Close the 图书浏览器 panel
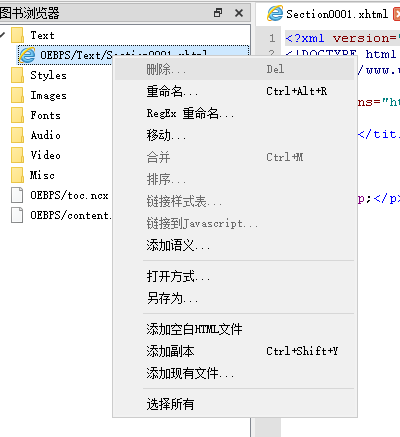400x437 pixels. 239,13
